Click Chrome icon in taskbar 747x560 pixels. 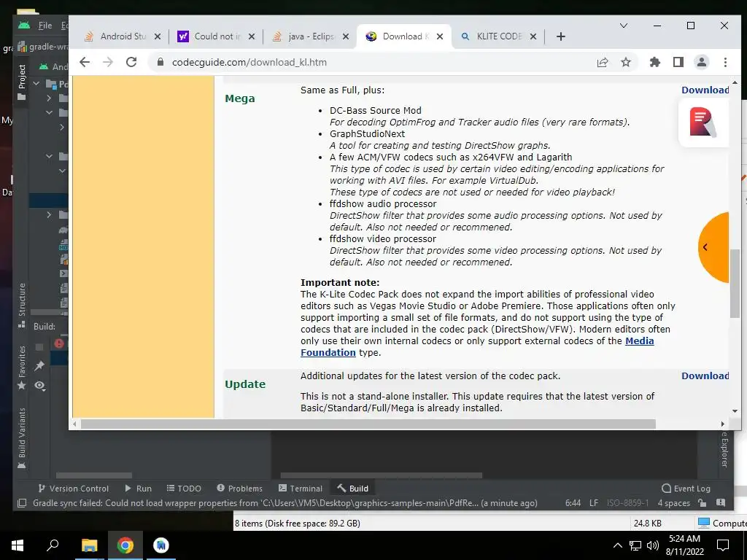coord(125,545)
